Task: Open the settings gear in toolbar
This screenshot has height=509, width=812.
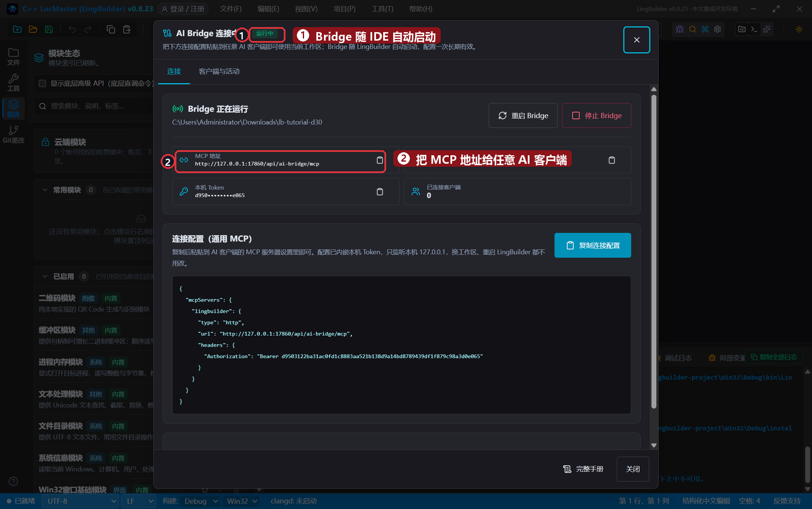Action: point(718,29)
